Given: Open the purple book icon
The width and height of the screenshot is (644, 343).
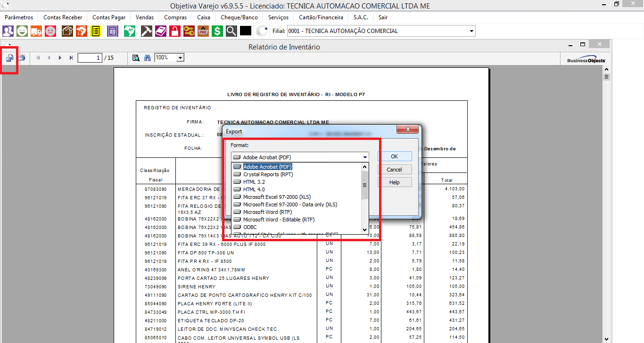Looking at the screenshot, I should coord(161,31).
